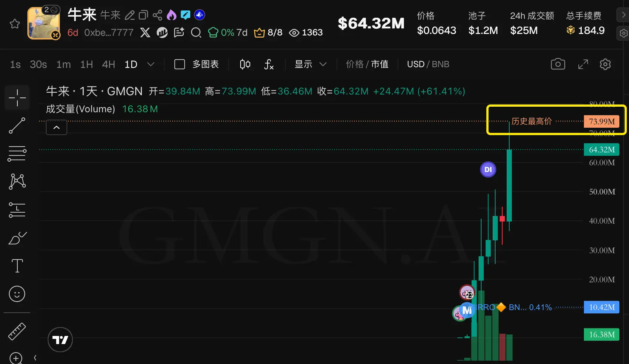
Task: Select the brush drawing tool
Action: point(17,238)
